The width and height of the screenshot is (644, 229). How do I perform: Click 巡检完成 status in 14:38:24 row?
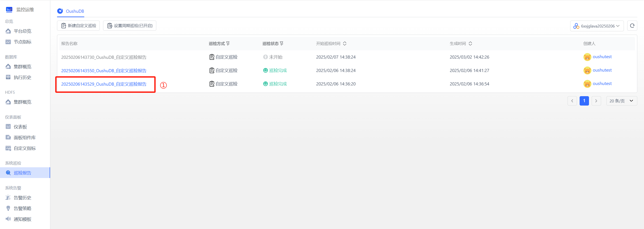pos(278,70)
